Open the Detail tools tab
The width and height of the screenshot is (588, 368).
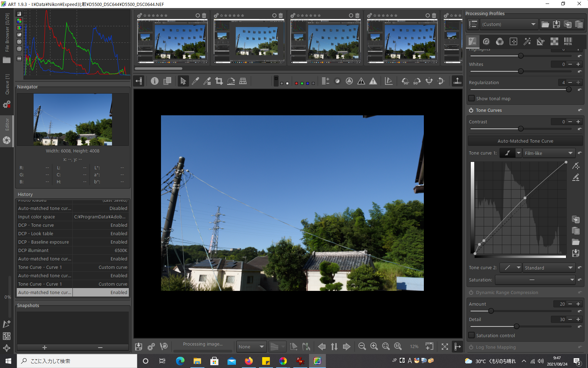pos(486,41)
